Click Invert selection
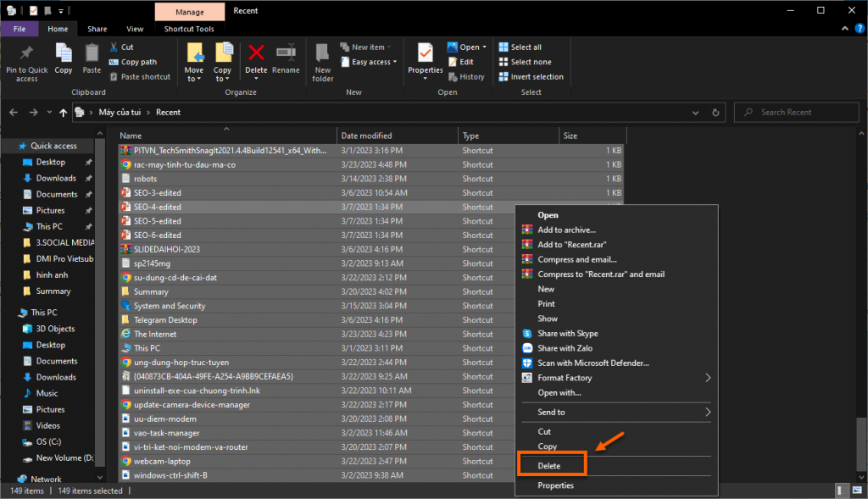 click(531, 76)
